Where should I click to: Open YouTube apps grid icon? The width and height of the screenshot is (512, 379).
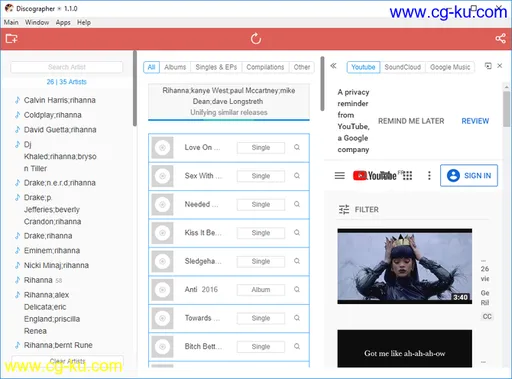tap(407, 175)
